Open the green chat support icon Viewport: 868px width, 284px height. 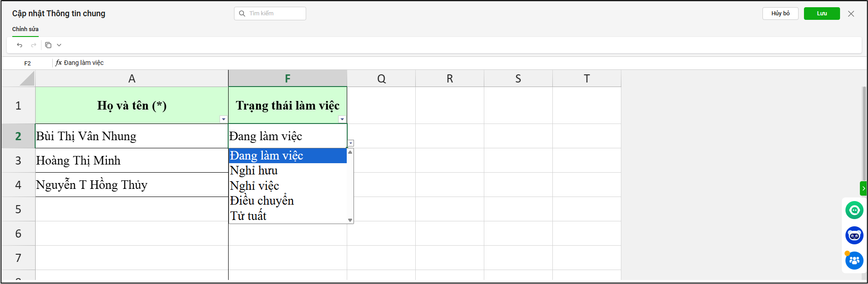[x=854, y=210]
